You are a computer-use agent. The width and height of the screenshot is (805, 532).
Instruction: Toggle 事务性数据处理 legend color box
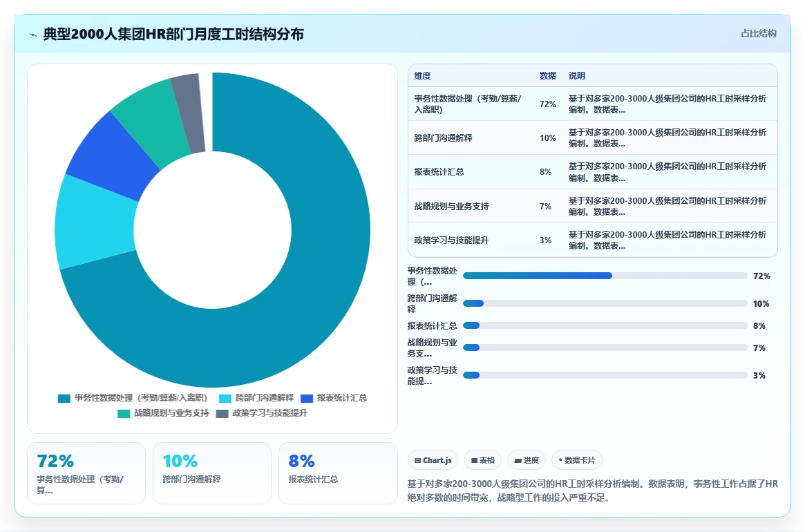[x=64, y=399]
